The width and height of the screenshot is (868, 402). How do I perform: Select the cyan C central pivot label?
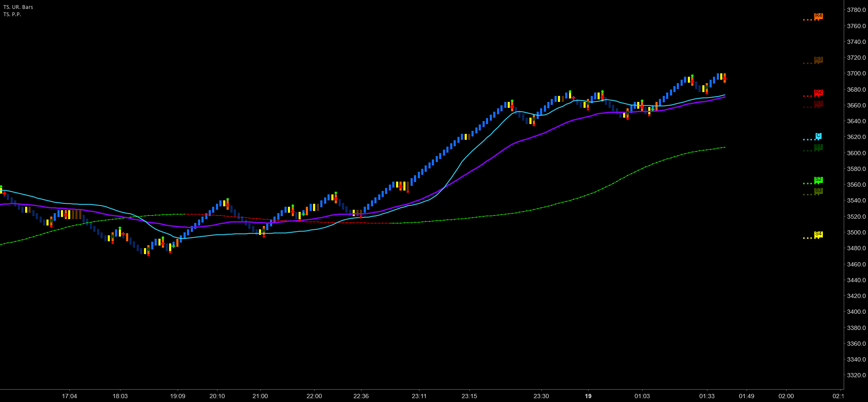[818, 136]
